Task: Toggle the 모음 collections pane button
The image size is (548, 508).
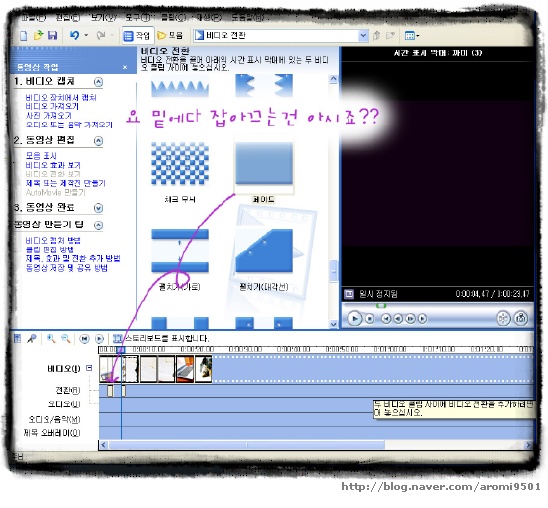Action: pos(170,35)
